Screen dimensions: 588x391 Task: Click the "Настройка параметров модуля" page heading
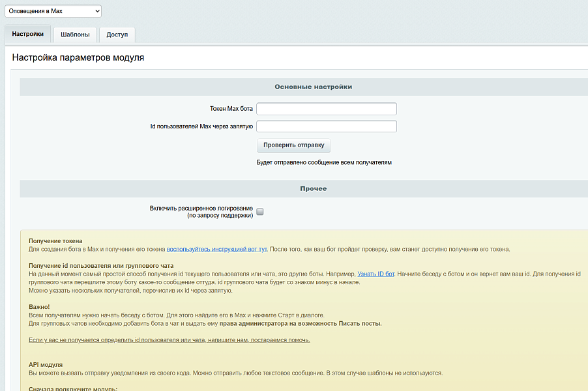click(78, 57)
